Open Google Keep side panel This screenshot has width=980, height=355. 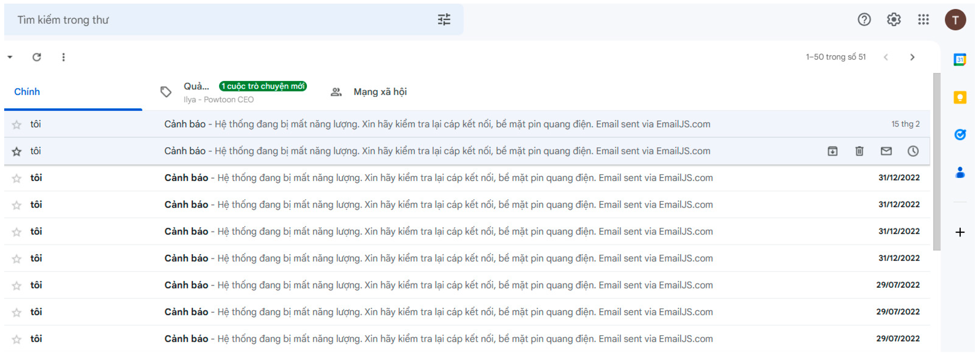pyautogui.click(x=960, y=97)
